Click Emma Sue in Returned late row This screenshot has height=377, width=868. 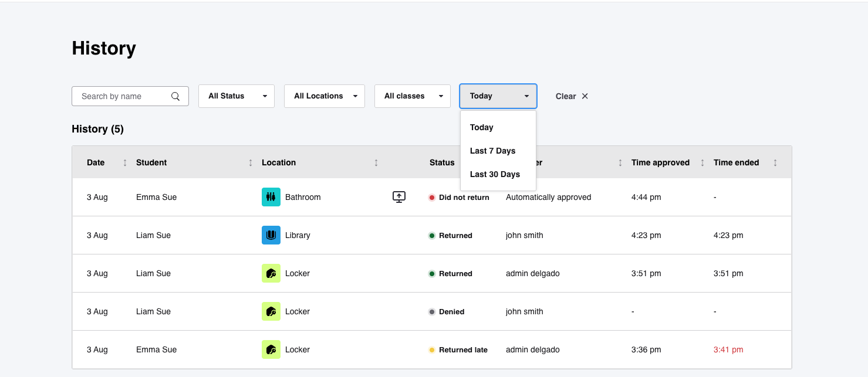point(156,349)
